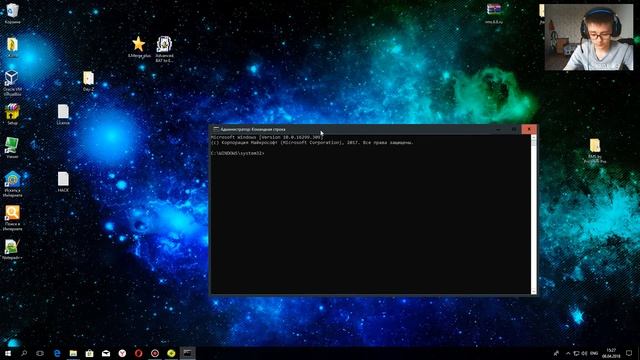Launch Opera browser from taskbar
The width and height of the screenshot is (640, 360).
138,353
